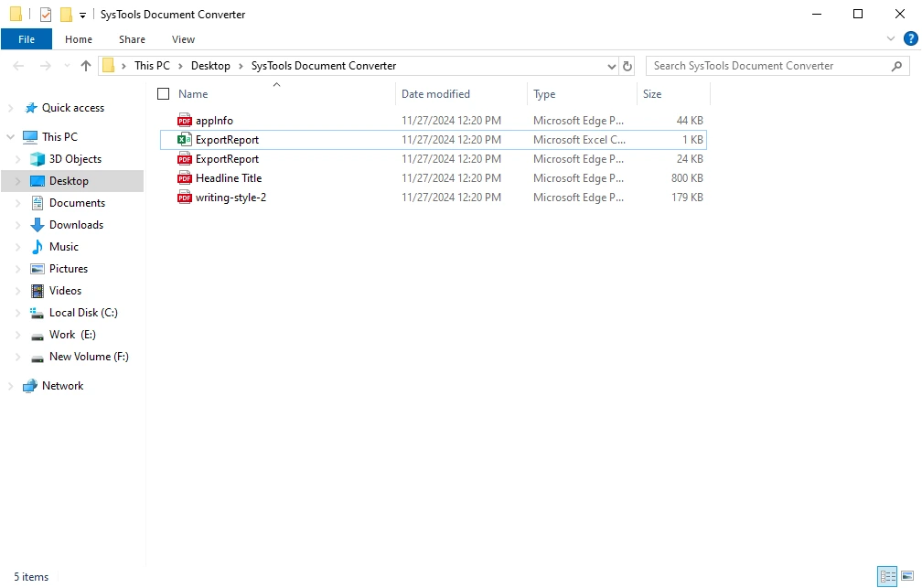The height and width of the screenshot is (588, 922).
Task: Click the Desktop icon in sidebar
Action: click(x=38, y=181)
